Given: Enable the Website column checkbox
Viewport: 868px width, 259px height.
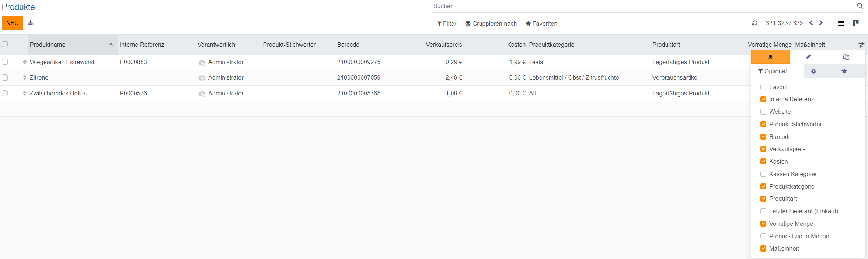Looking at the screenshot, I should coord(763,112).
